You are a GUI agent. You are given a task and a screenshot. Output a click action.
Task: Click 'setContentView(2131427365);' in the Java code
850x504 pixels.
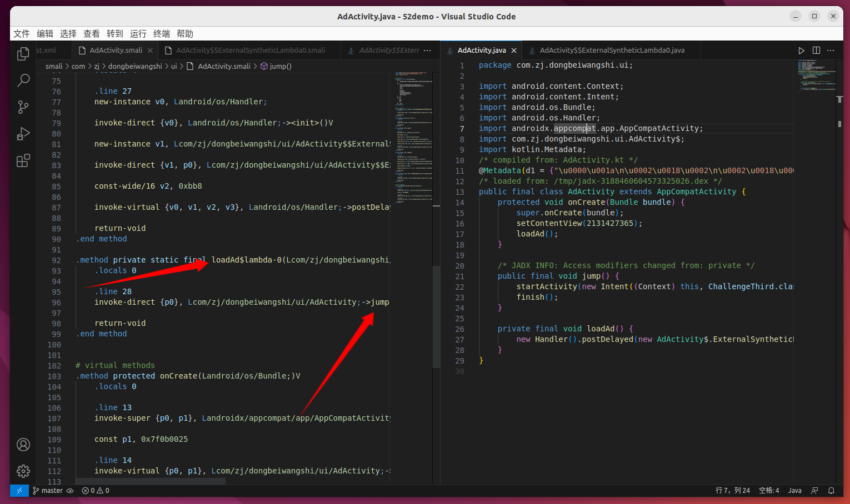[x=579, y=224]
